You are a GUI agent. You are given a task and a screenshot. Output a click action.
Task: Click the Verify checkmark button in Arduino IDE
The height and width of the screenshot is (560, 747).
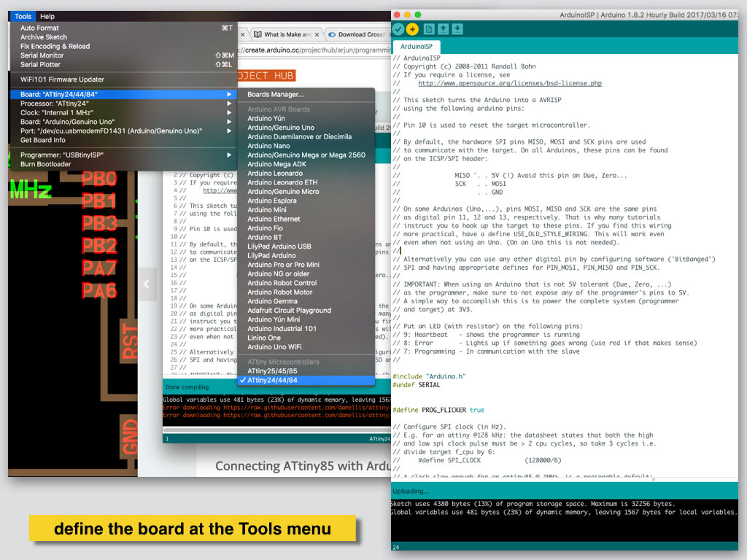pos(398,29)
